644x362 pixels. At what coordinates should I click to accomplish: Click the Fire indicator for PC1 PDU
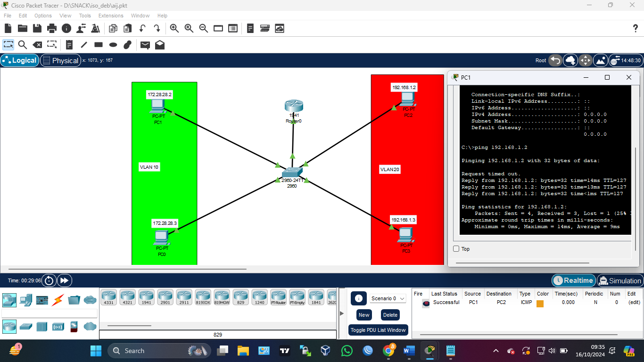(426, 303)
